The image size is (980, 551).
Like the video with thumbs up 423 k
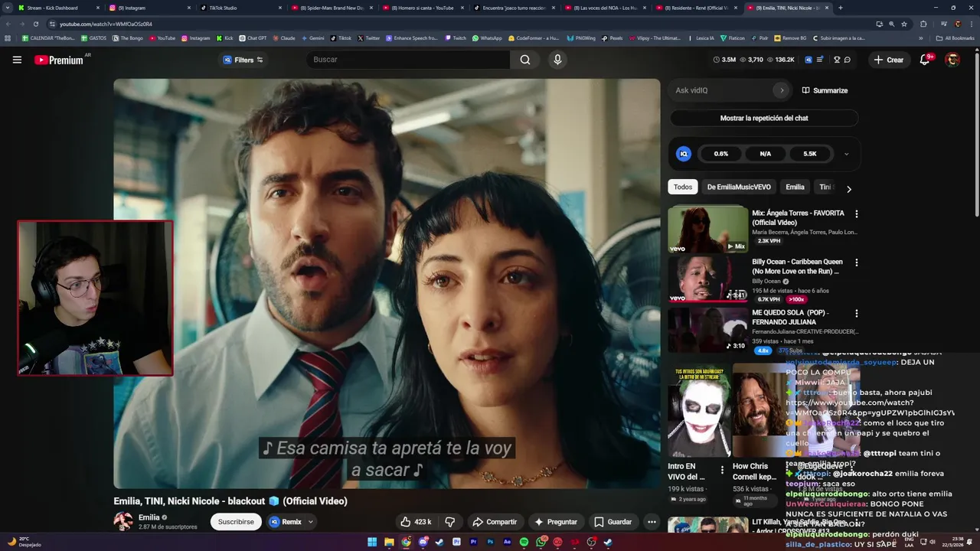(x=416, y=522)
